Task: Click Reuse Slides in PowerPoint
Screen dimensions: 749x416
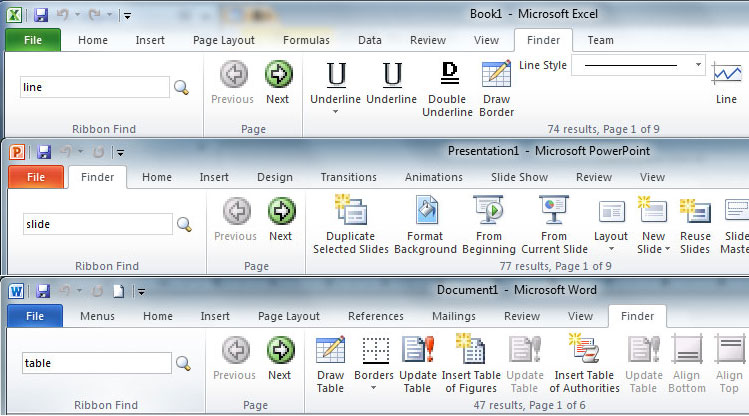Action: 695,225
